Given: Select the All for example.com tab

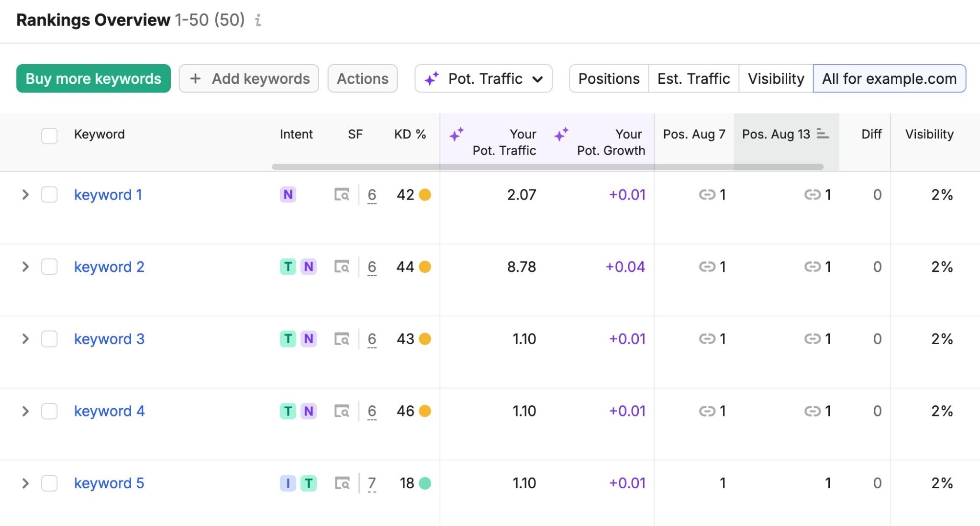Looking at the screenshot, I should pyautogui.click(x=889, y=78).
